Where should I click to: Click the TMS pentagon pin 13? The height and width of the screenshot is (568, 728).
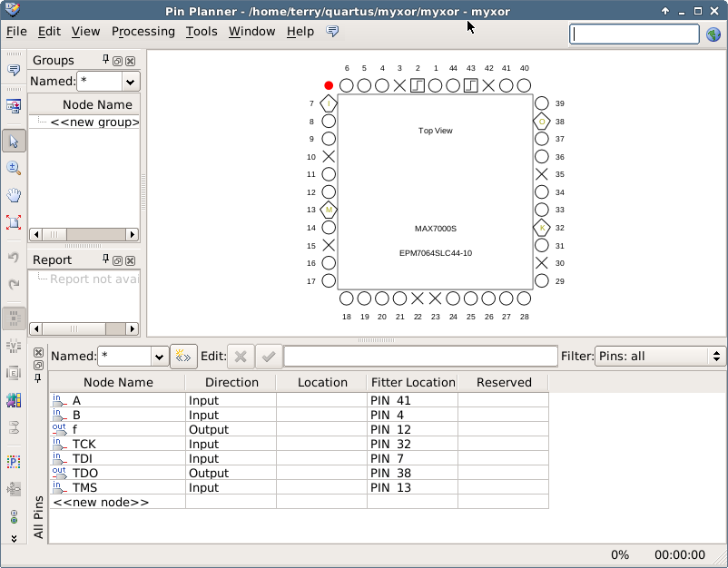tap(329, 210)
